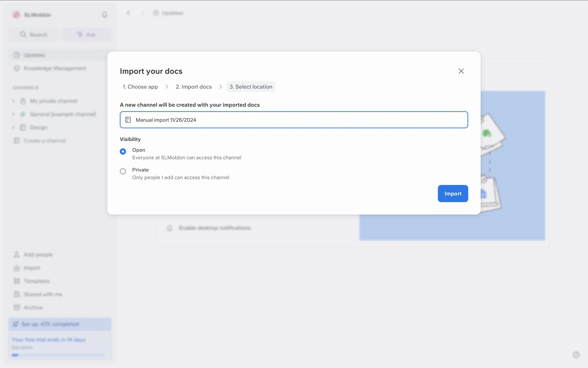Close the Import your docs dialog
Screen dimensions: 588x368
click(461, 71)
